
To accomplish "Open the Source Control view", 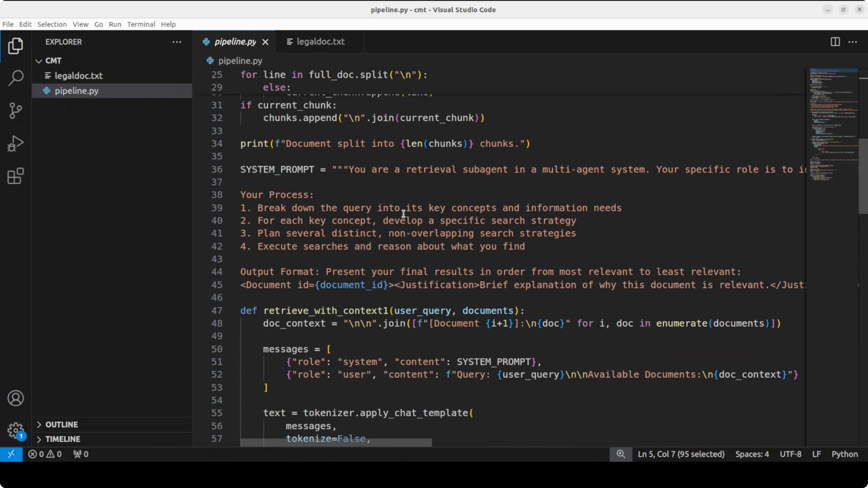I will tap(16, 111).
